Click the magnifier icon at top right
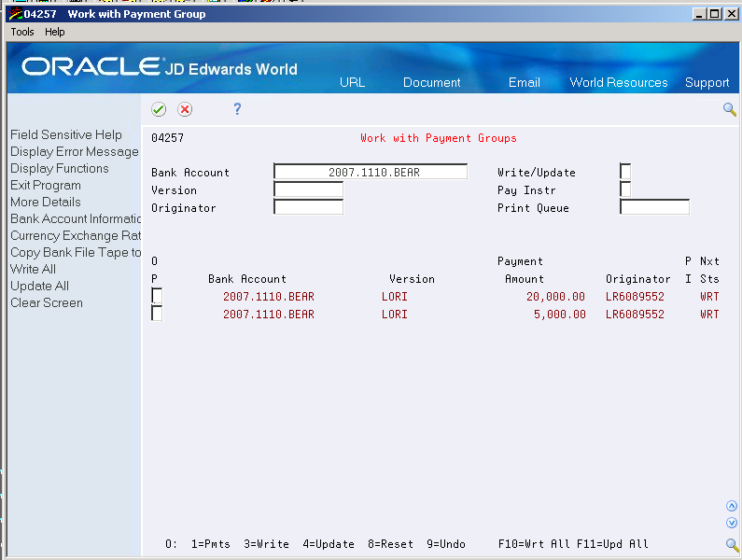Screen dimensions: 742x560 coord(730,110)
